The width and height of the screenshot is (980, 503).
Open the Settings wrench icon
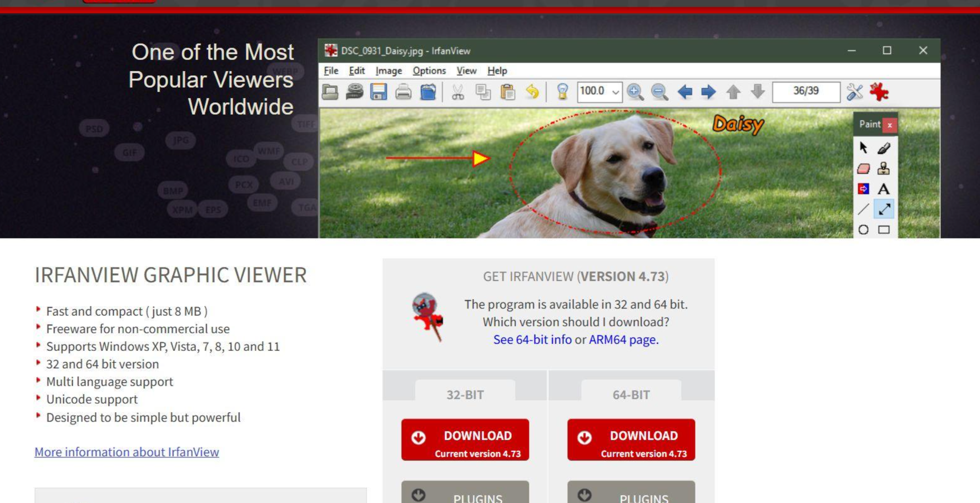tap(854, 92)
